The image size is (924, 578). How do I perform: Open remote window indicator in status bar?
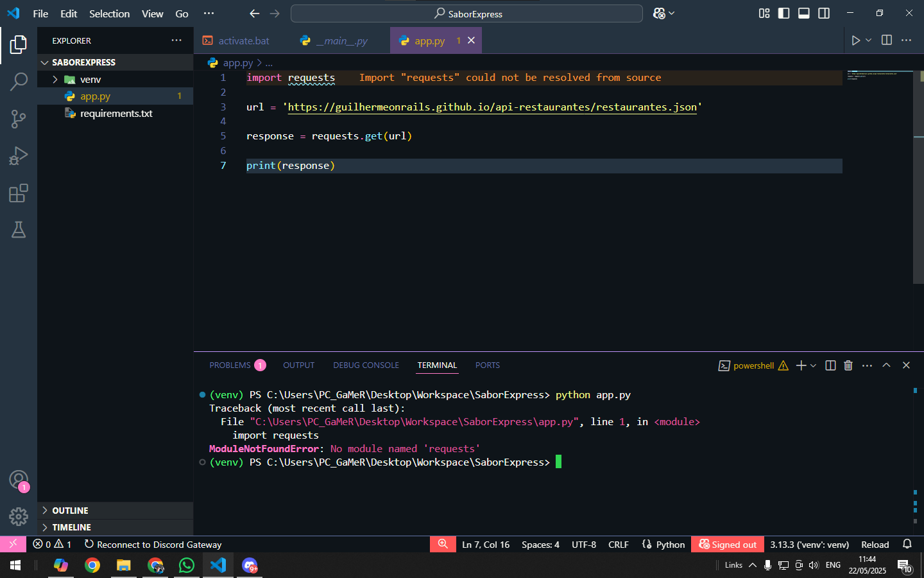(x=13, y=544)
